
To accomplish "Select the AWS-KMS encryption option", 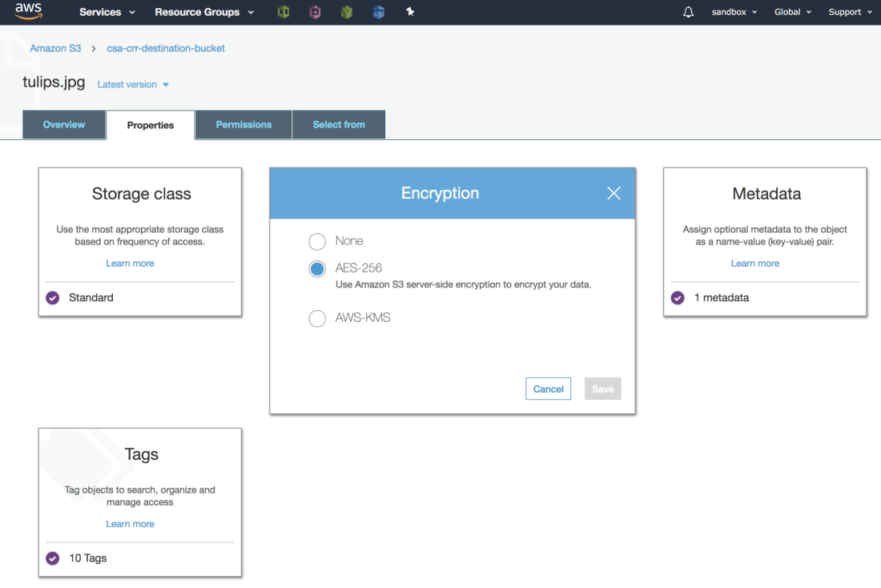I will click(x=317, y=318).
